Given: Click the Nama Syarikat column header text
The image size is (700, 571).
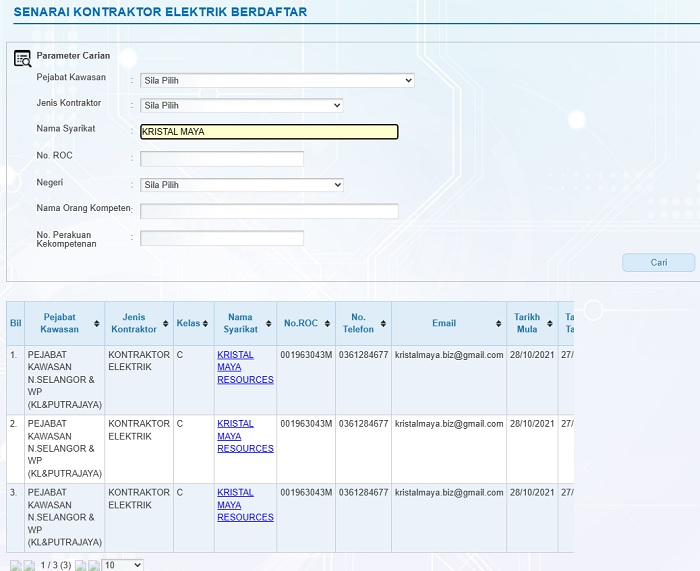Looking at the screenshot, I should (240, 323).
